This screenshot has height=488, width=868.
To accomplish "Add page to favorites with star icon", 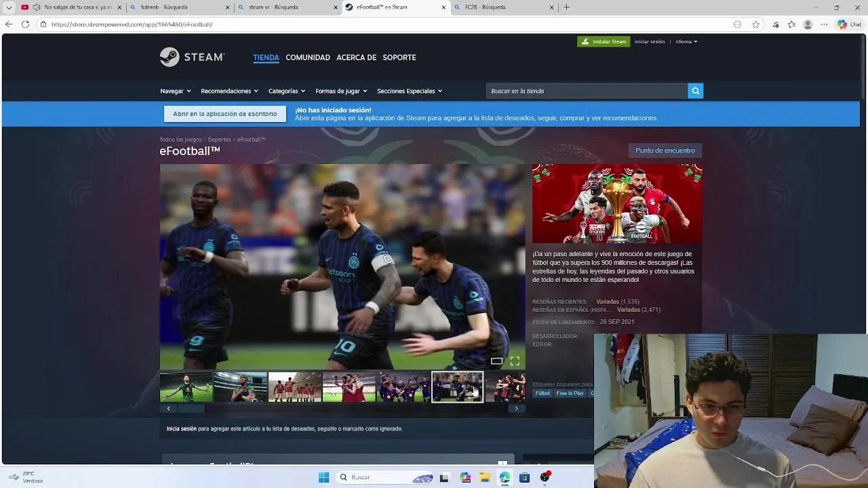I will 755,24.
